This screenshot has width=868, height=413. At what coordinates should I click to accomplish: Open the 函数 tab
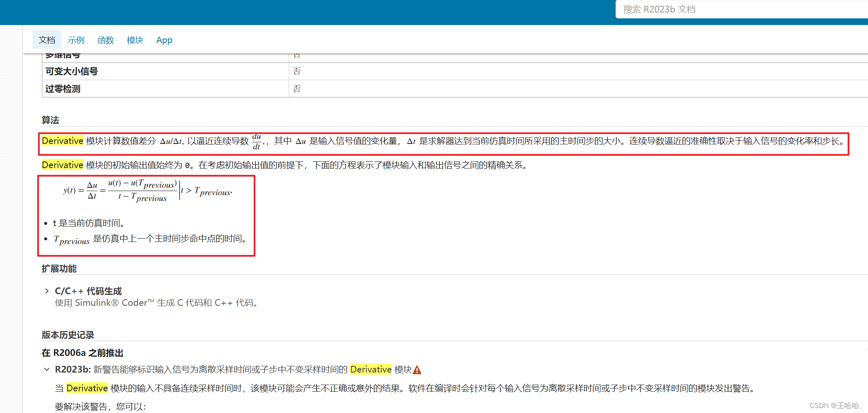pos(106,40)
